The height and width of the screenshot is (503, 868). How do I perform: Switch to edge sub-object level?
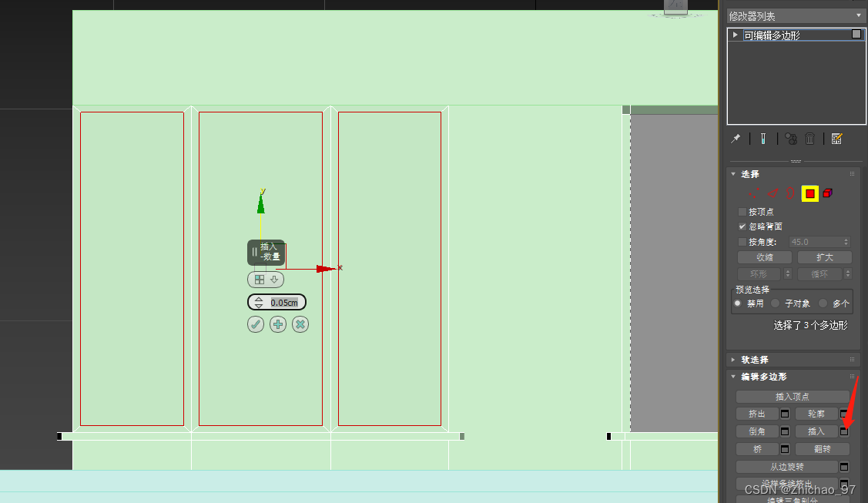coord(772,193)
